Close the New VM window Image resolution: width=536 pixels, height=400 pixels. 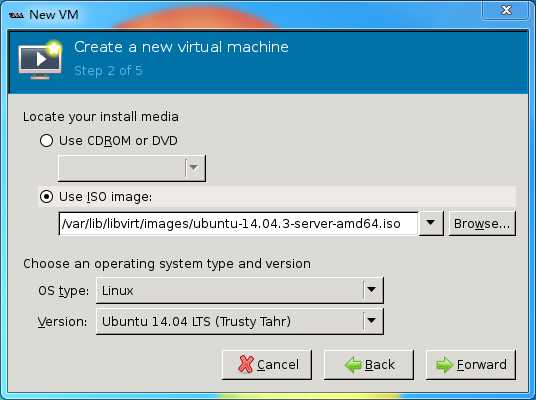tap(506, 10)
